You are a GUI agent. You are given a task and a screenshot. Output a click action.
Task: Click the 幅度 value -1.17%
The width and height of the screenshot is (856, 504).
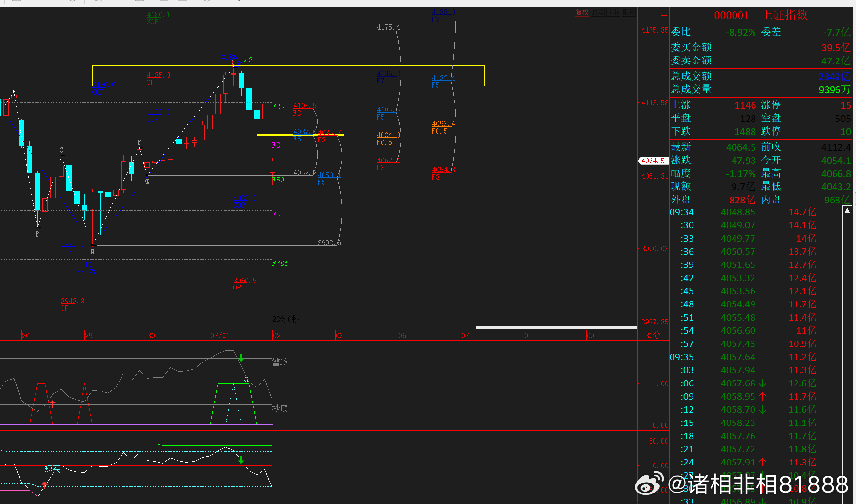coord(741,174)
